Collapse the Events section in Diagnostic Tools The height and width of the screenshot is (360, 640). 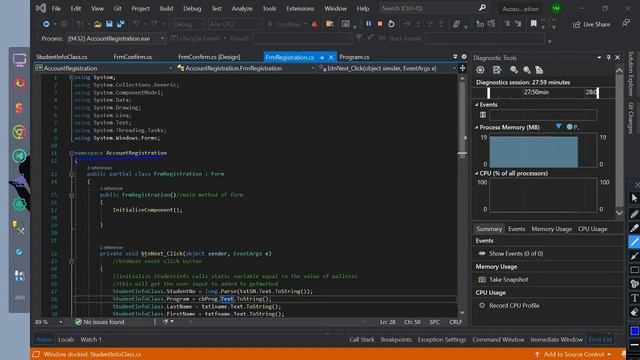(476, 104)
